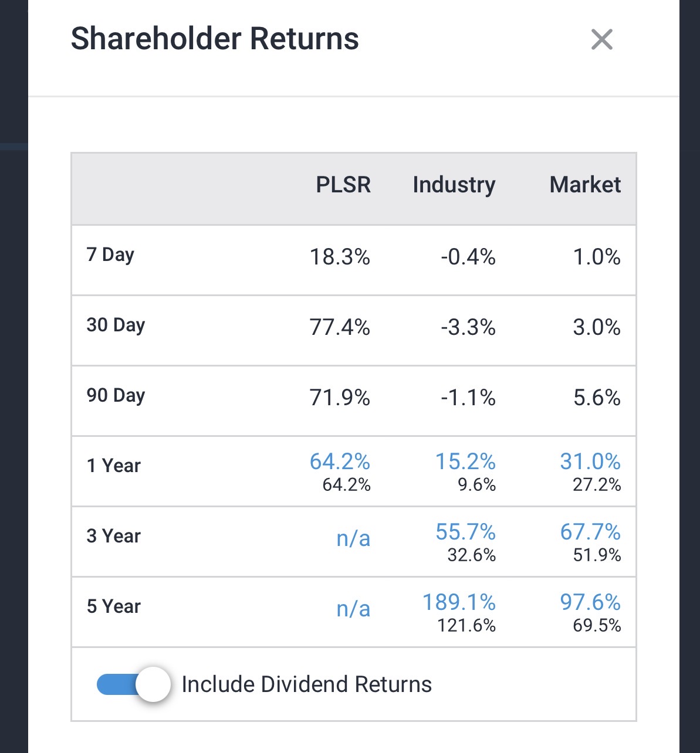The height and width of the screenshot is (753, 700).
Task: Select the 90 Day row label
Action: coord(116,396)
